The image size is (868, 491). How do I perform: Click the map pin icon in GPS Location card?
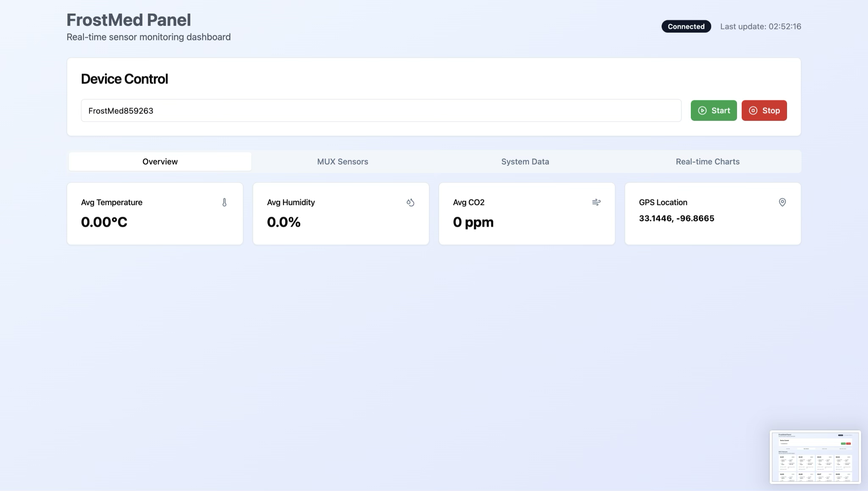[782, 202]
